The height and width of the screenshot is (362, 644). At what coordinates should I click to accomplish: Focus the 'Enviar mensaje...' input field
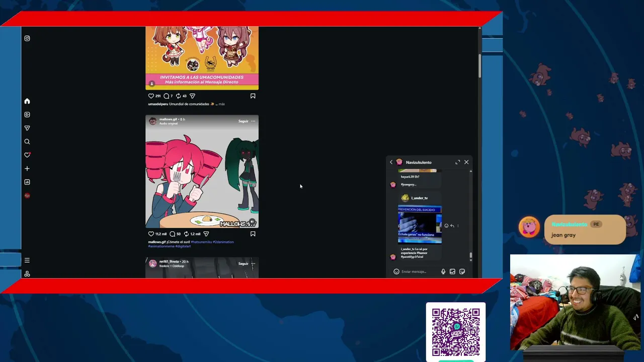420,271
